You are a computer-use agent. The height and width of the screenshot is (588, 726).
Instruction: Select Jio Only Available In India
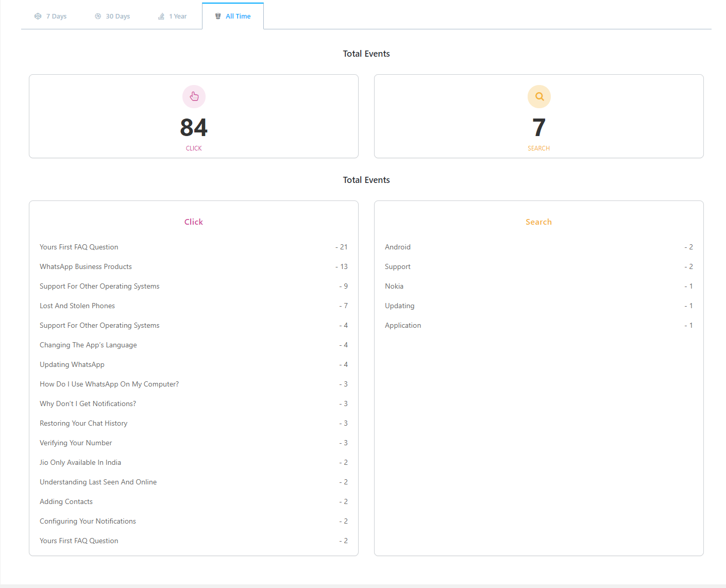tap(80, 463)
